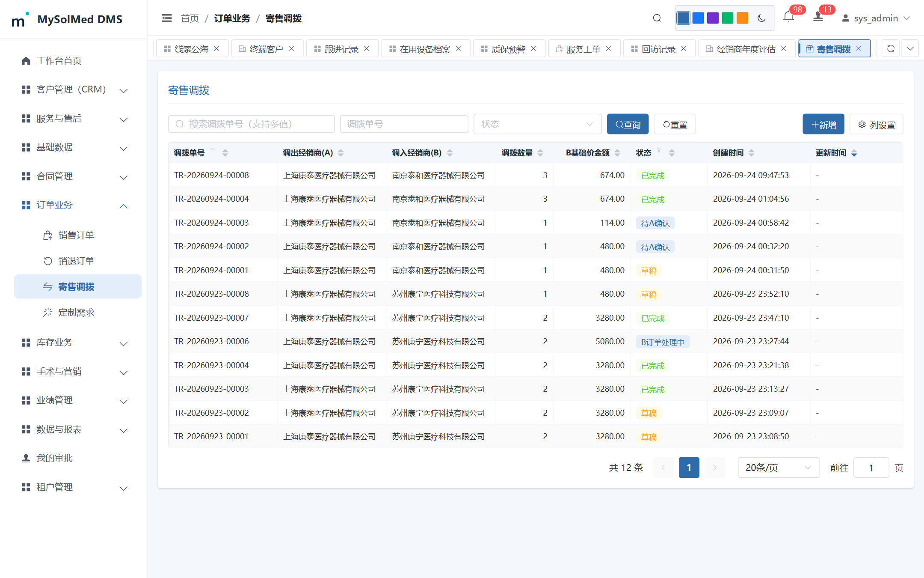924x578 pixels.
Task: Close the 经销商年度评估 tab
Action: click(x=784, y=48)
